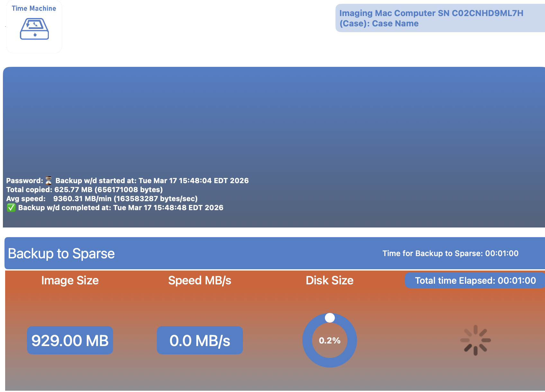545x392 pixels.
Task: Expand the Imaging Mac Computer case banner
Action: coord(440,18)
